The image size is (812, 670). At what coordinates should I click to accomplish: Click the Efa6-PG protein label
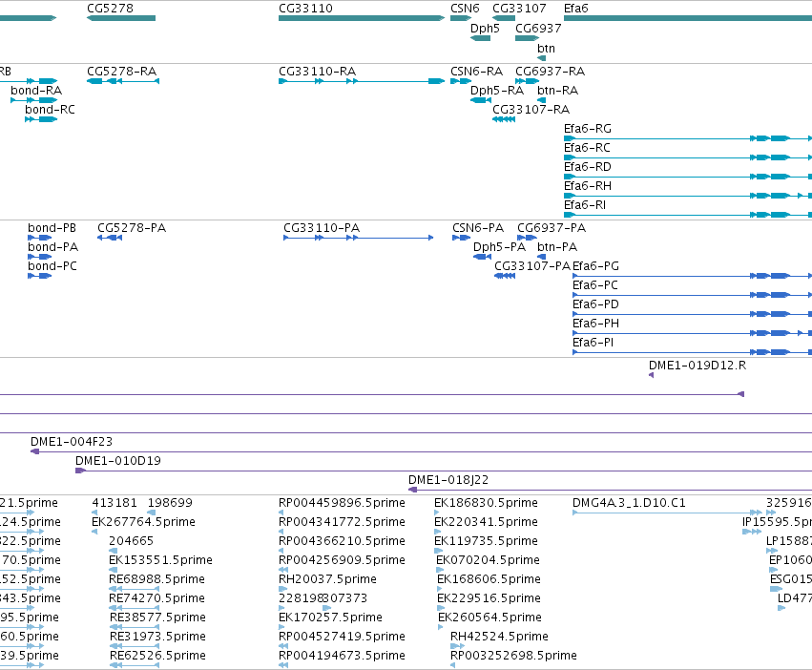[595, 266]
